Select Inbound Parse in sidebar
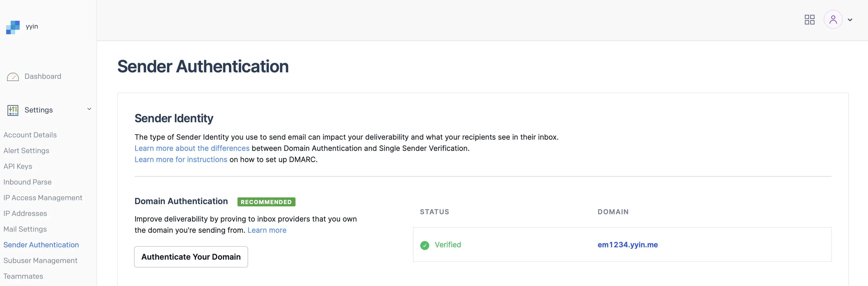The height and width of the screenshot is (286, 868). (x=27, y=182)
